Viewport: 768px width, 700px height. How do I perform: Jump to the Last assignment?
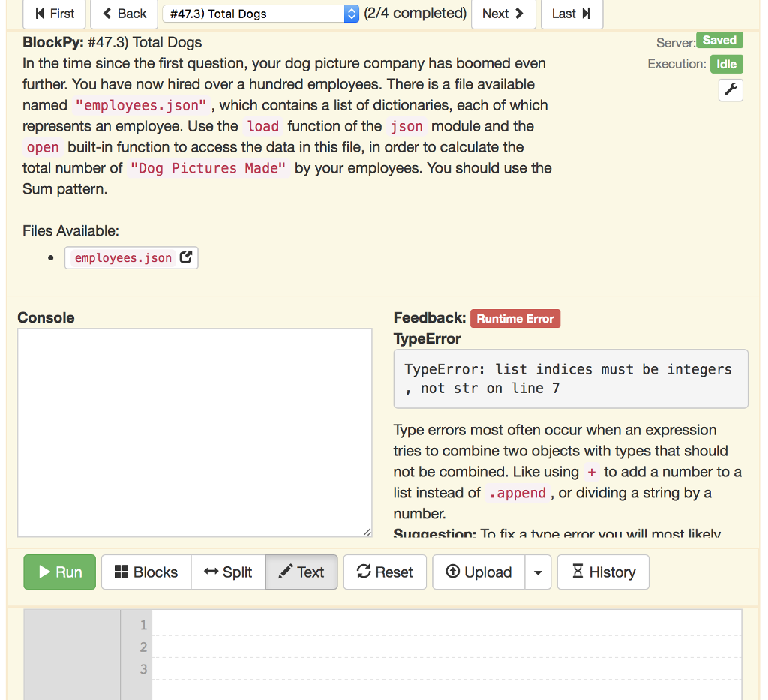571,14
